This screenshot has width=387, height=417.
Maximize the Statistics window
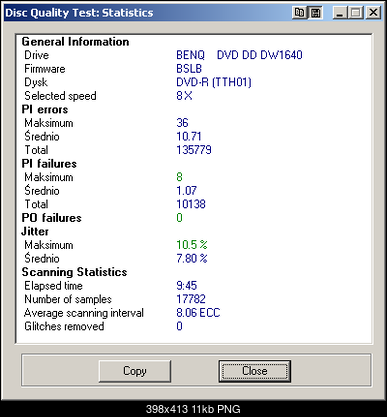point(356,13)
